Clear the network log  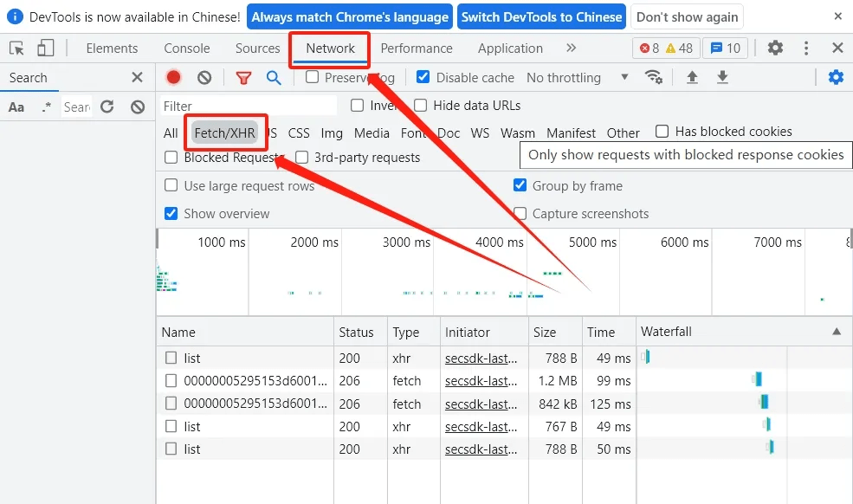coord(204,77)
